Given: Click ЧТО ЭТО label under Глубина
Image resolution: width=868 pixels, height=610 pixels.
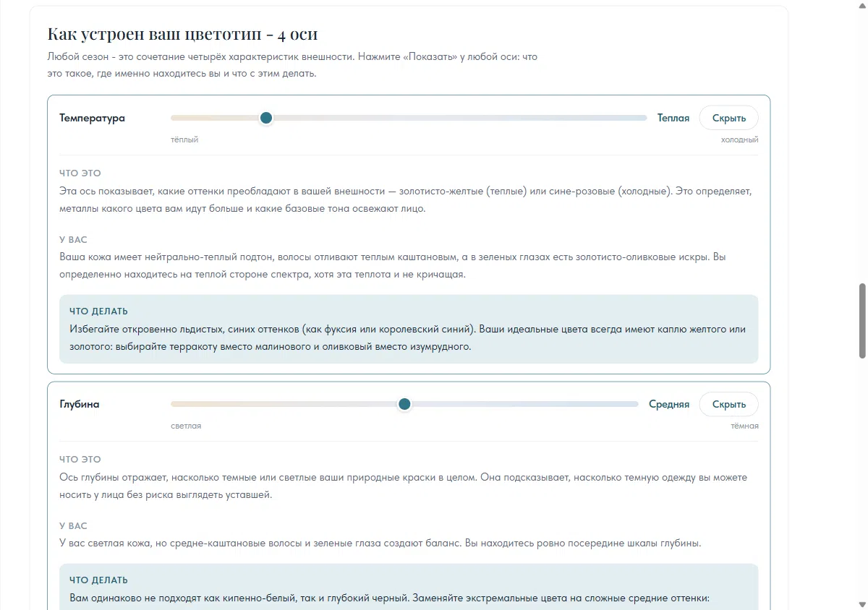Looking at the screenshot, I should point(80,460).
